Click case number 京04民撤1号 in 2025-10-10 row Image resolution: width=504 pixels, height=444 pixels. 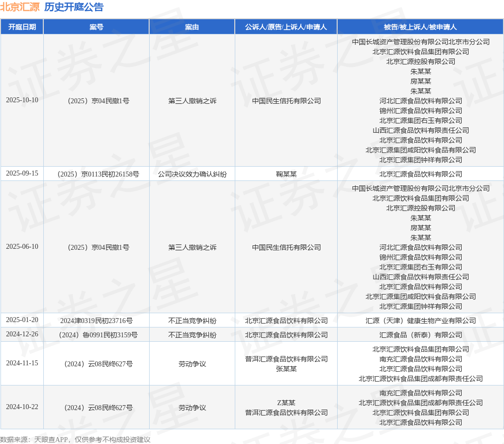click(x=98, y=101)
